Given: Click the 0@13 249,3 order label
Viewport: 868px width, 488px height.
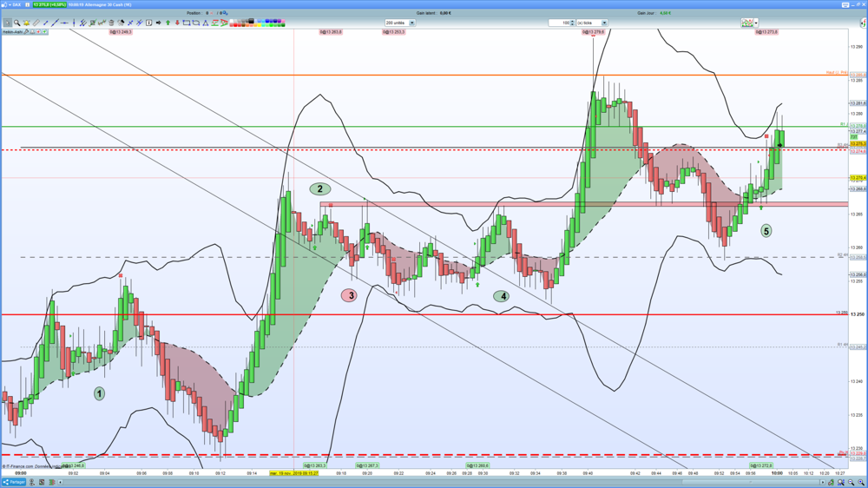Looking at the screenshot, I should pyautogui.click(x=121, y=32).
